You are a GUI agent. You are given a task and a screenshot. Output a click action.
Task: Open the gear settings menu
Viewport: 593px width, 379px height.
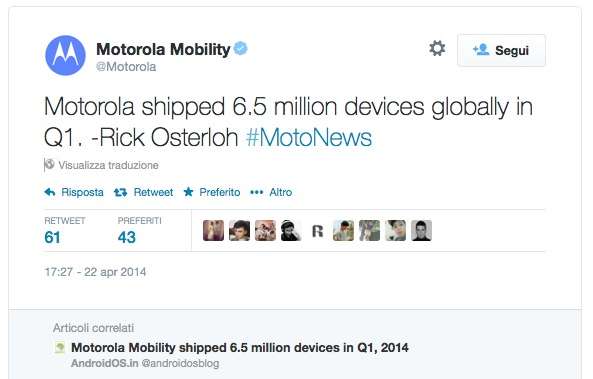coord(437,48)
